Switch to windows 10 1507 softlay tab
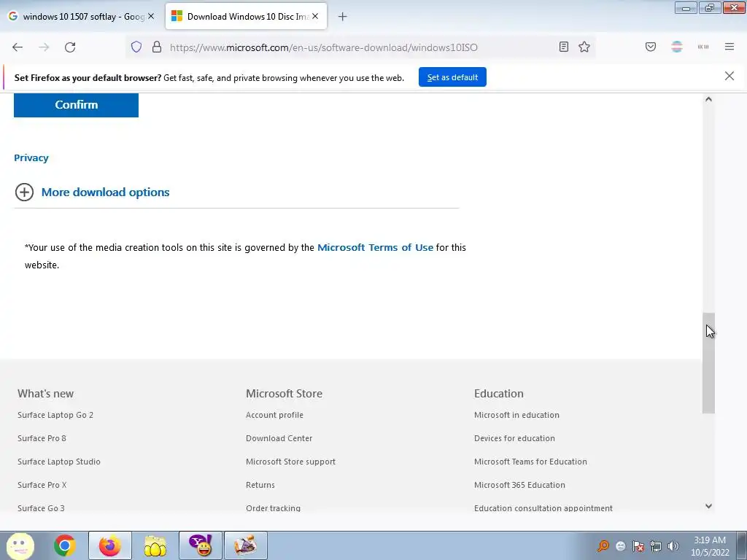Image resolution: width=747 pixels, height=560 pixels. coord(82,16)
